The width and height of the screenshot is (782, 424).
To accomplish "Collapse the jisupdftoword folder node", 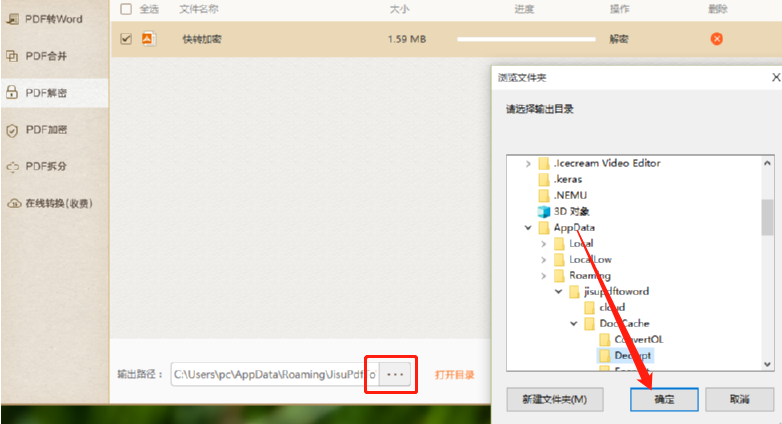I will [559, 291].
